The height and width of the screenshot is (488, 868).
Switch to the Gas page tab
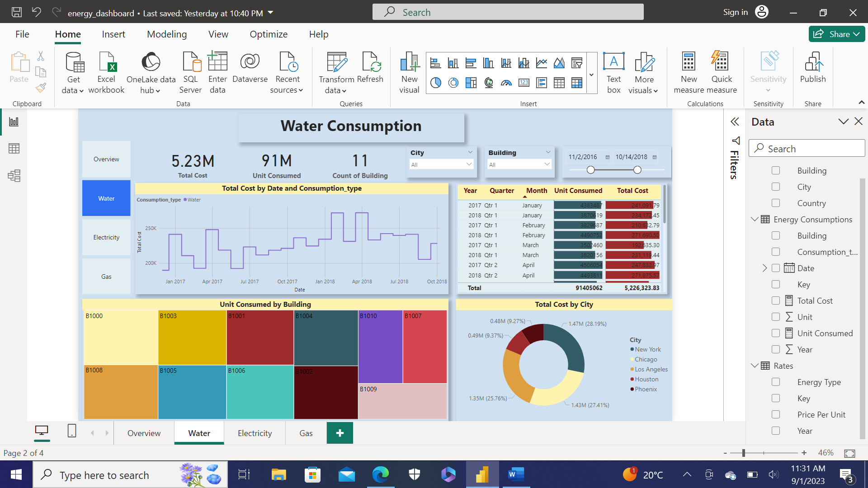[x=306, y=433]
